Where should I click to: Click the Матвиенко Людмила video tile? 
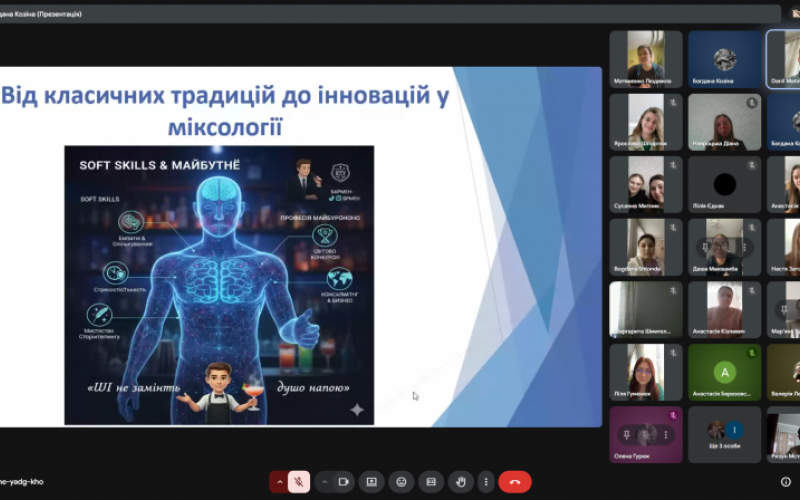pos(645,58)
